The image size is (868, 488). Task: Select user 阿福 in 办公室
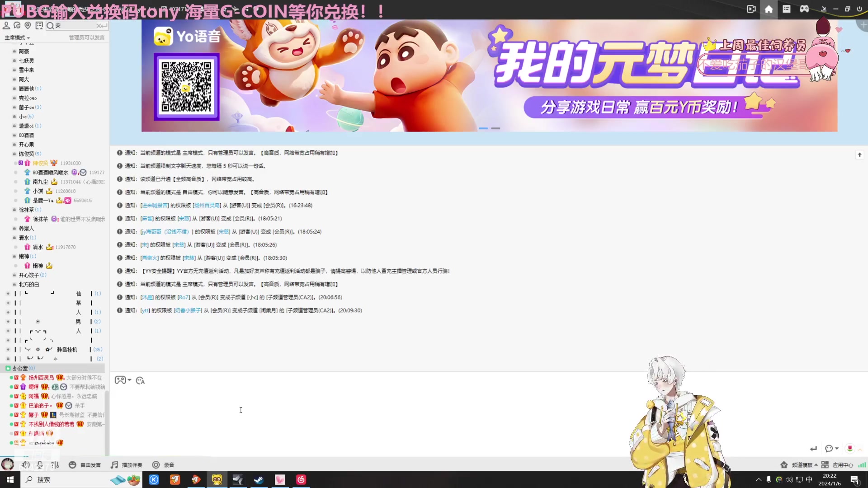(34, 396)
